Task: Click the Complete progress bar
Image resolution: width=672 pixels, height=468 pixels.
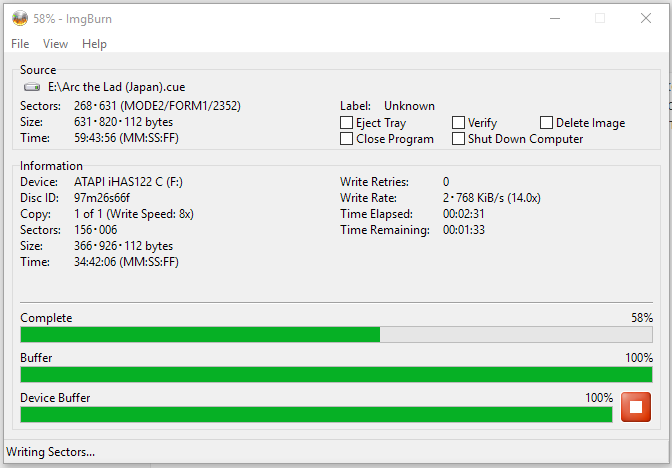Action: tap(336, 334)
